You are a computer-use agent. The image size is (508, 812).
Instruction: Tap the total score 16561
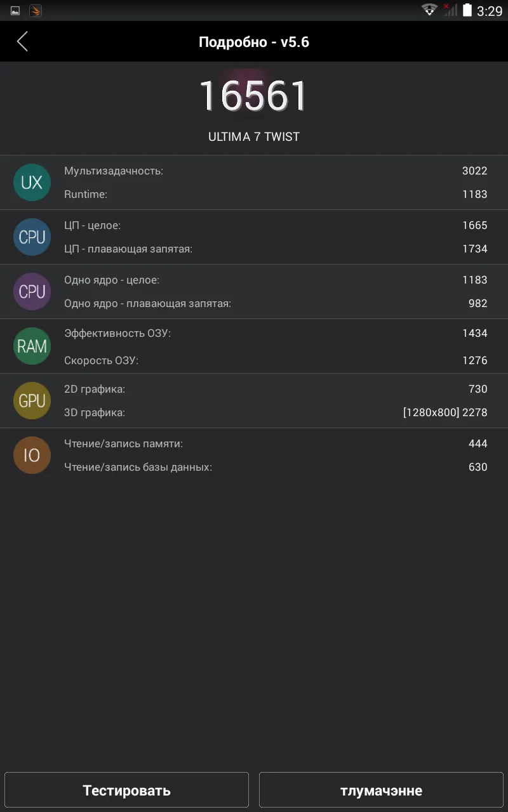[x=254, y=96]
